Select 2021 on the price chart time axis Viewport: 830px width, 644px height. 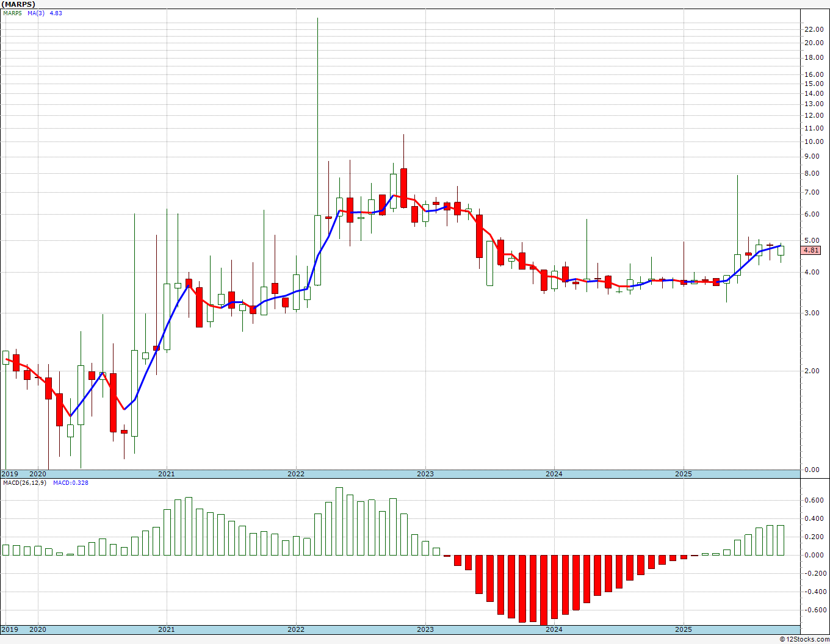(x=166, y=474)
